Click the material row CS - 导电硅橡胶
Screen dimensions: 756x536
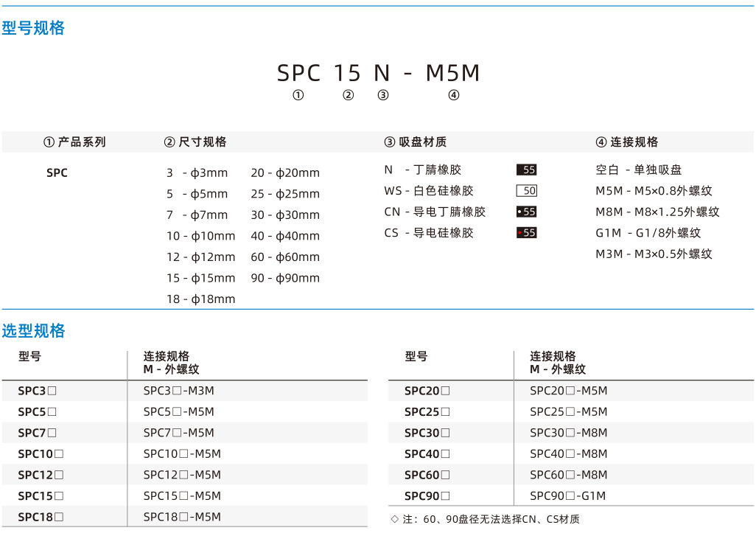pyautogui.click(x=429, y=232)
